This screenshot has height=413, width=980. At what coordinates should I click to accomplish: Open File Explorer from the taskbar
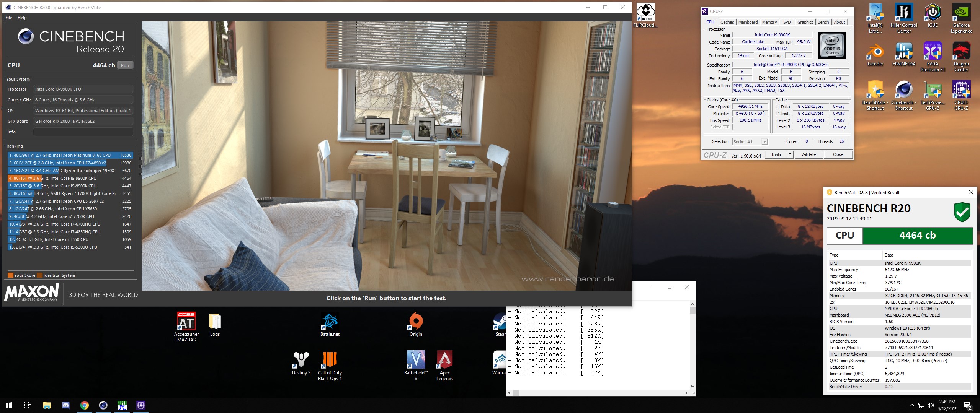tap(47, 405)
